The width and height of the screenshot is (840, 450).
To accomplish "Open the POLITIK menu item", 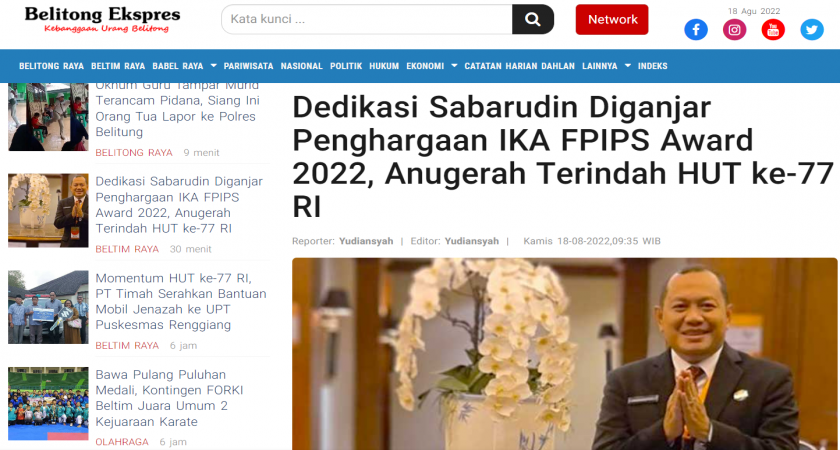I will click(x=346, y=66).
